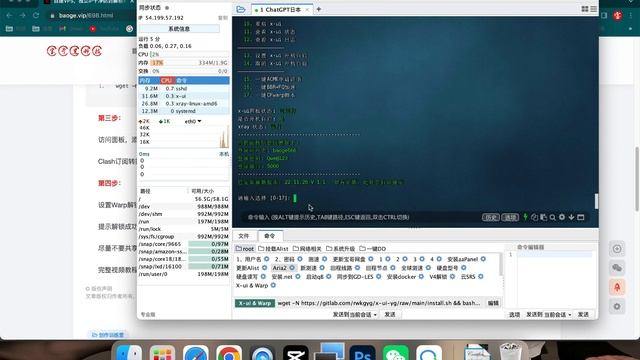The height and width of the screenshot is (360, 640).
Task: Click gear icon next to Aria2
Action: point(292,268)
